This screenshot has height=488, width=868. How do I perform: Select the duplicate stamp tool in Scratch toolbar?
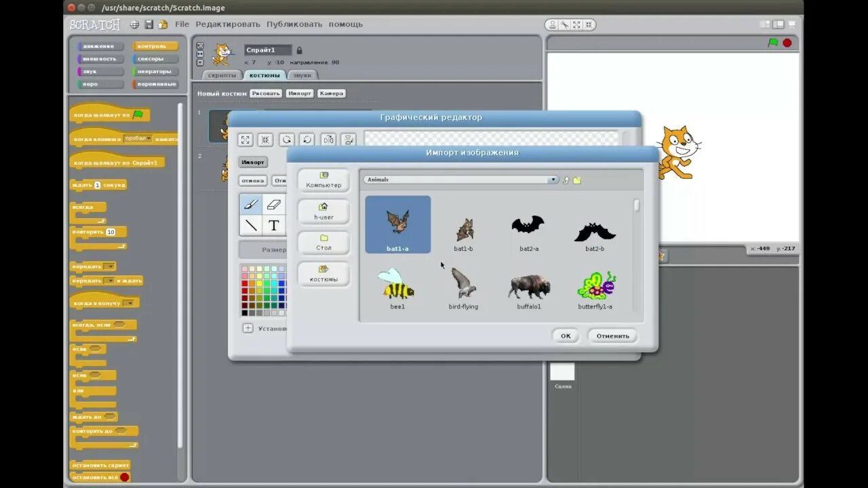click(x=553, y=24)
